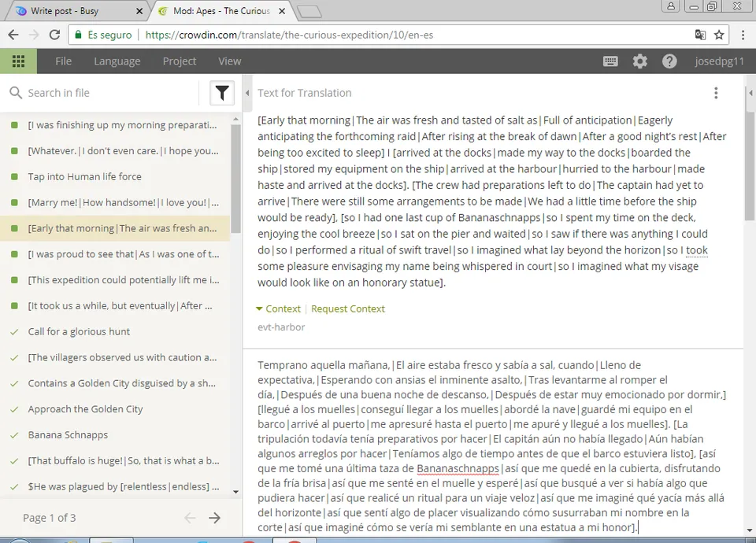756x543 pixels.
Task: Select string '[Marry me!|How handsome!'
Action: pos(115,202)
